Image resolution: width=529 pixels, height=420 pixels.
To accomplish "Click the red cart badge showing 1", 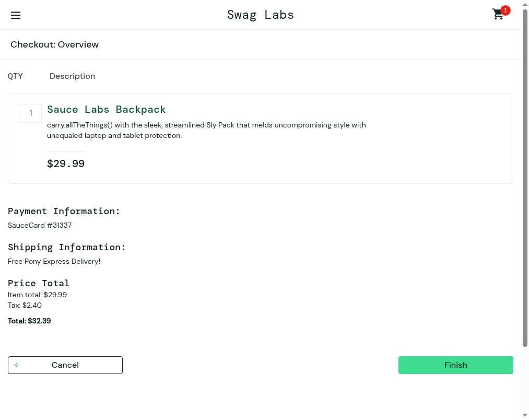I will [505, 10].
